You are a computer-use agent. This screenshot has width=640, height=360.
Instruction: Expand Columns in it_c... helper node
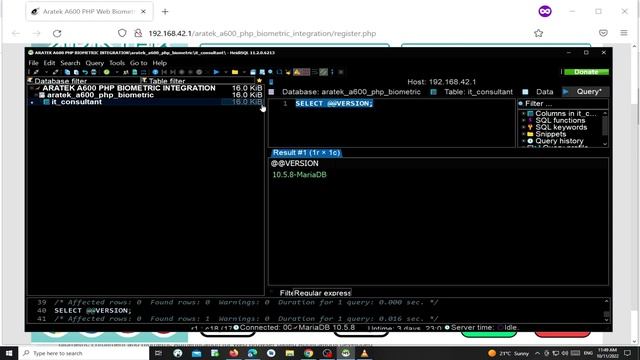tap(523, 113)
